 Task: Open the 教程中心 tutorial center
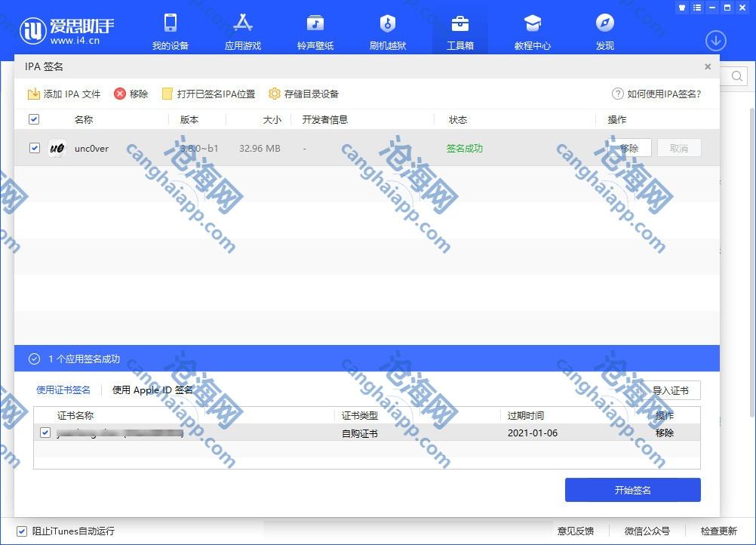532,31
